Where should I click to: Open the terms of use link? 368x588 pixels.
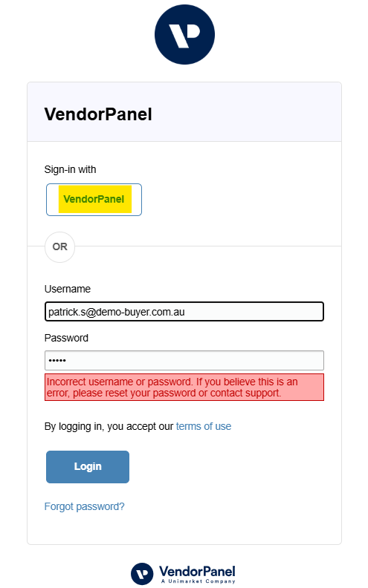pos(204,426)
